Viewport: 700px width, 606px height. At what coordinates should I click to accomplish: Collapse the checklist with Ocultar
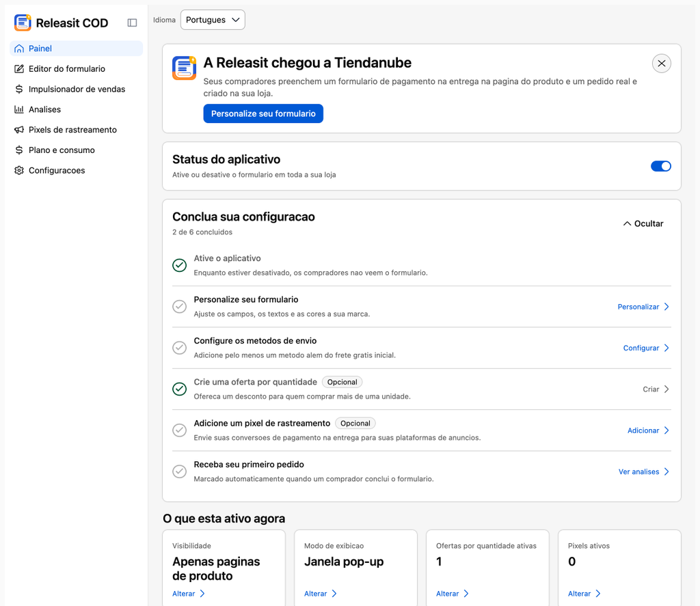[x=643, y=223]
